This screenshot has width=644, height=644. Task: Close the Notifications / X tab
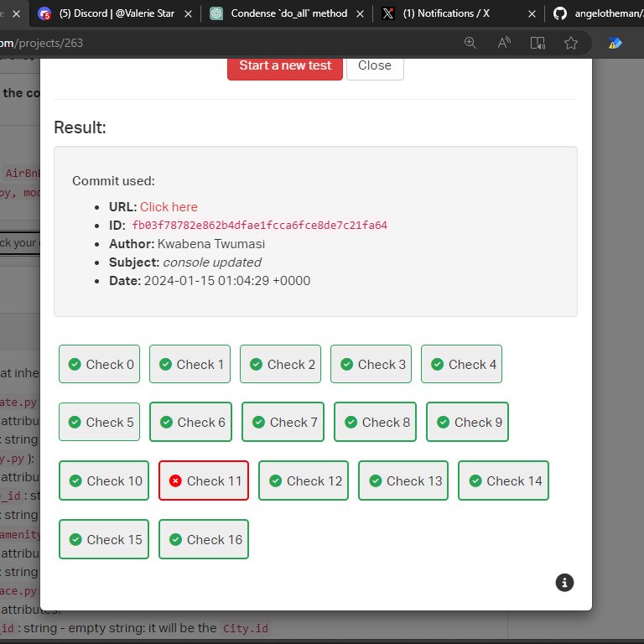pyautogui.click(x=532, y=14)
